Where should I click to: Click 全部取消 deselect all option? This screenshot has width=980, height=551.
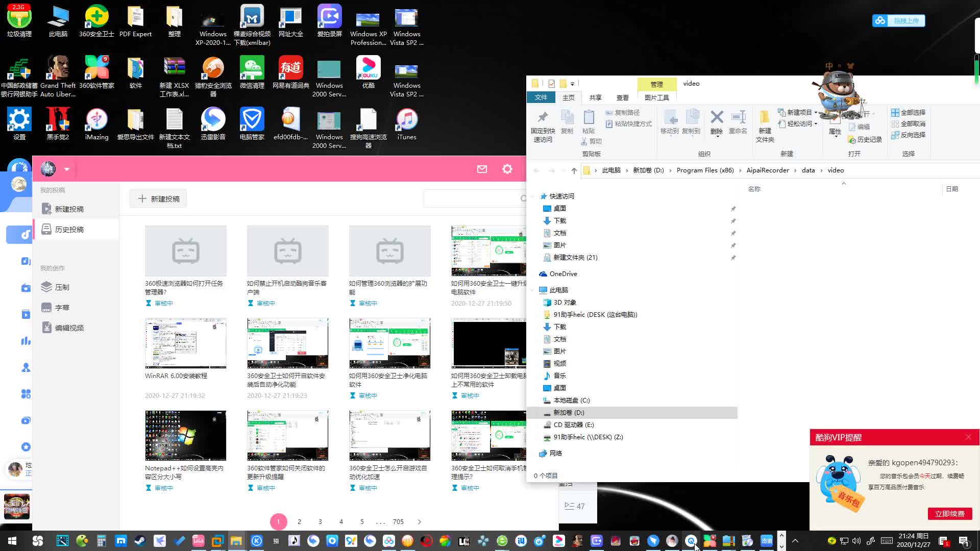coord(908,123)
